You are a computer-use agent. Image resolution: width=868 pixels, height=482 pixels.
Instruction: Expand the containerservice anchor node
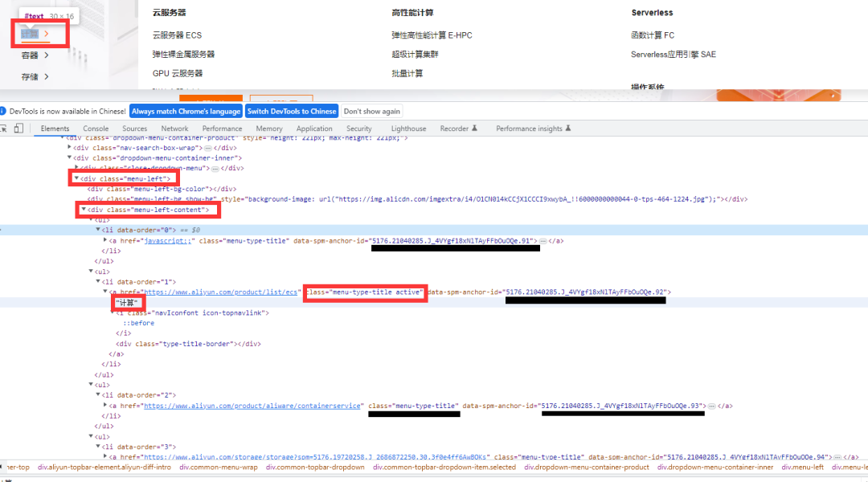[x=105, y=406]
